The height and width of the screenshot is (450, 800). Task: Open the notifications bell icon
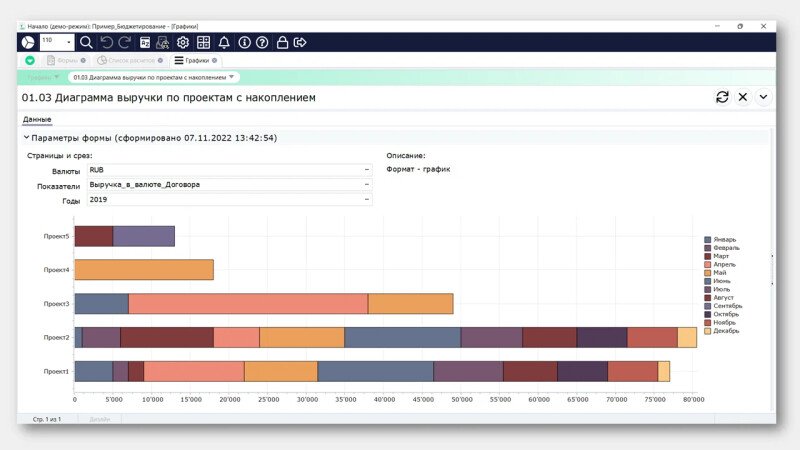tap(224, 42)
